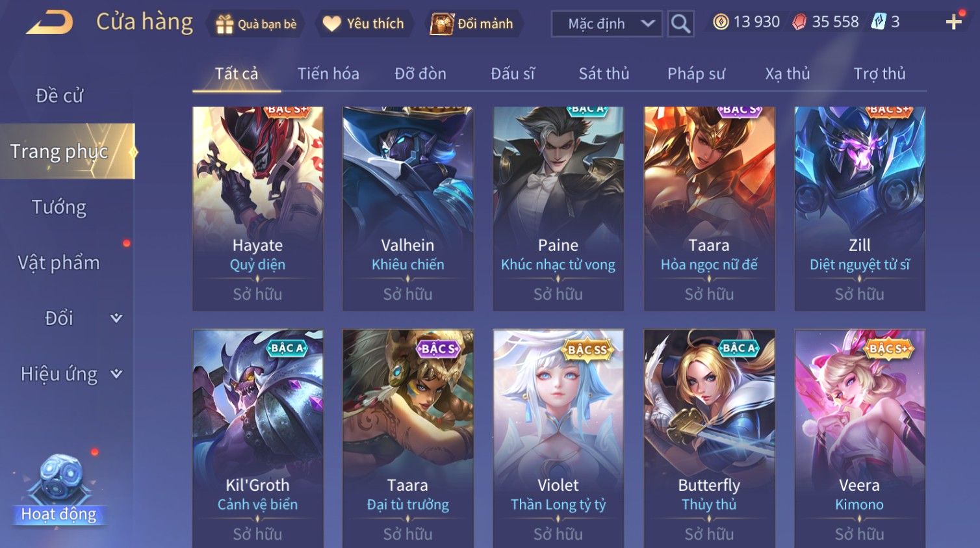
Task: Click the gold coin balance icon
Action: pos(721,22)
